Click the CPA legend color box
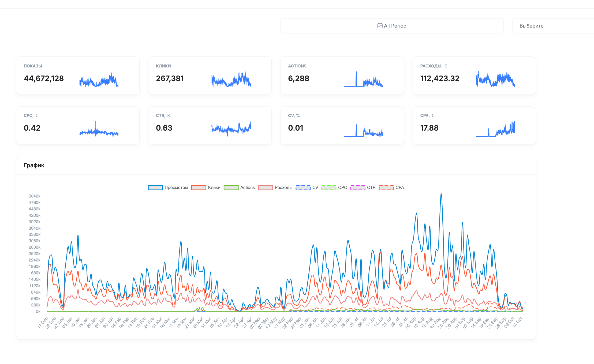The width and height of the screenshot is (594, 364). point(386,188)
